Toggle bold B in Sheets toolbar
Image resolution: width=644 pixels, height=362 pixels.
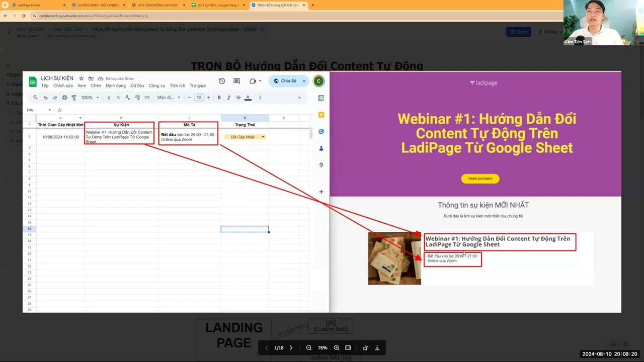(219, 98)
